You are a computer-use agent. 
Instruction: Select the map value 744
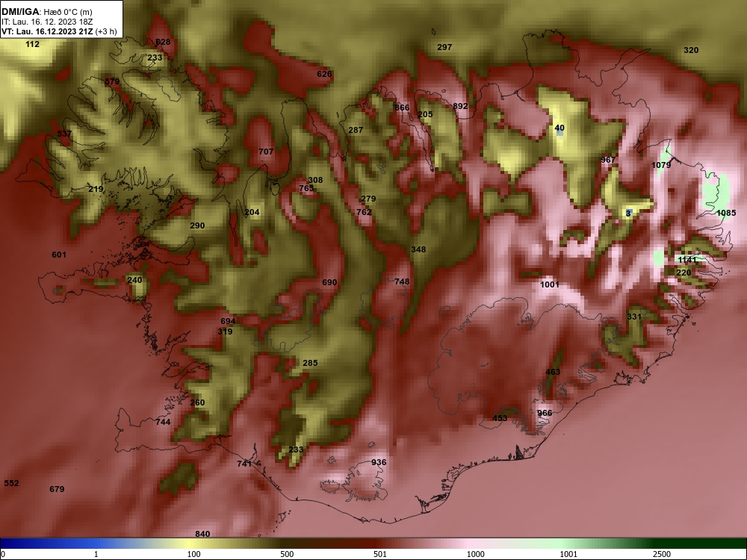tap(163, 422)
